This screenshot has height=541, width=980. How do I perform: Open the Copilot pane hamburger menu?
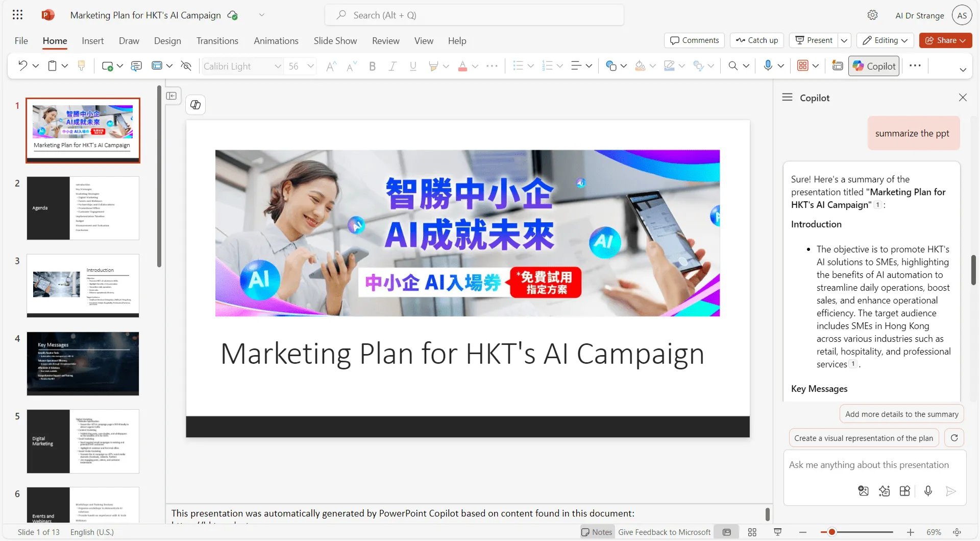point(788,97)
